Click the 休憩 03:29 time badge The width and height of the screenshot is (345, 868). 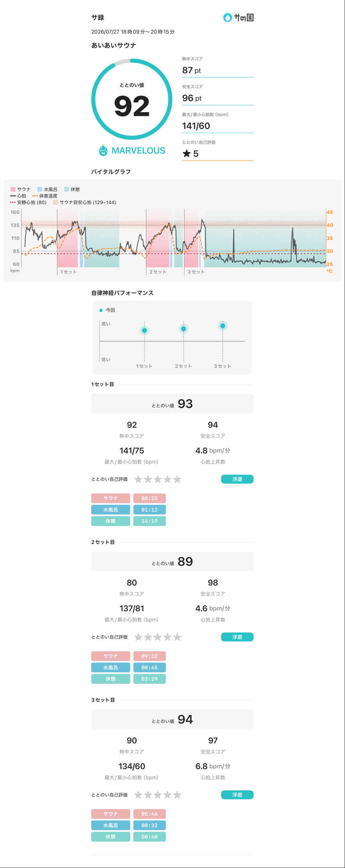pos(150,679)
